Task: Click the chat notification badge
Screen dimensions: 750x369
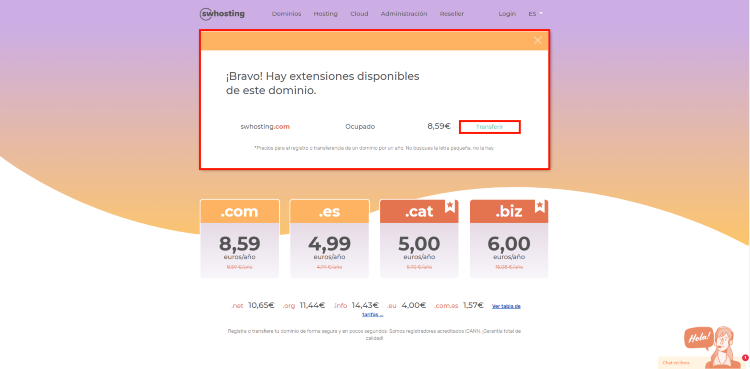Action: click(x=745, y=357)
